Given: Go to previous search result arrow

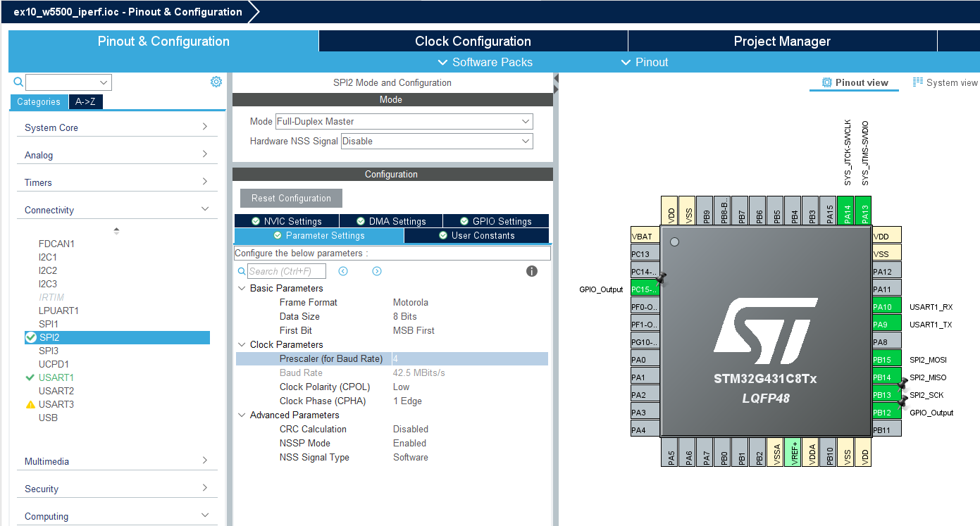Looking at the screenshot, I should coord(343,271).
